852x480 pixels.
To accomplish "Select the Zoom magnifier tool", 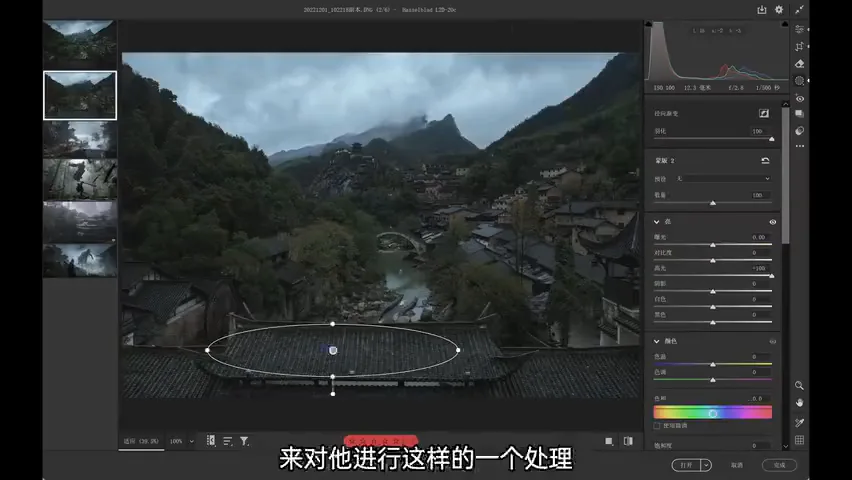I will click(x=799, y=385).
